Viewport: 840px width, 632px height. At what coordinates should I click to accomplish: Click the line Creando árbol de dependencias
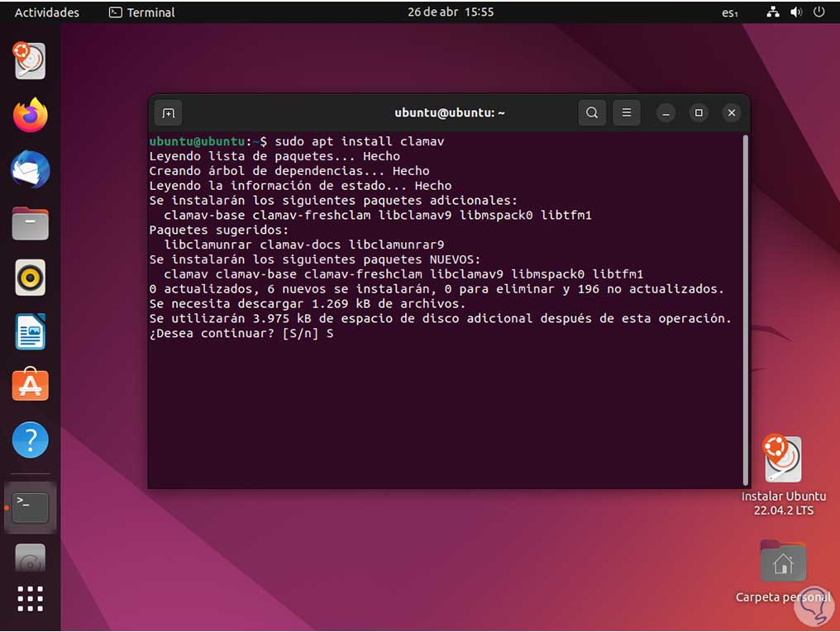(289, 171)
